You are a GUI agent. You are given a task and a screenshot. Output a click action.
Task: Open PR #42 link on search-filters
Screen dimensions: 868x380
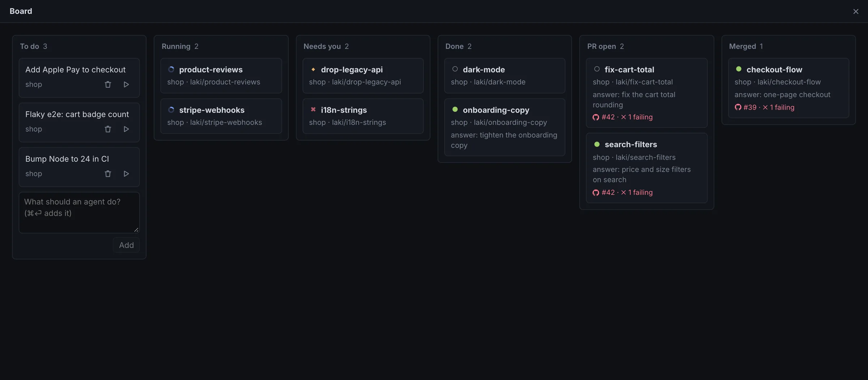pos(608,192)
